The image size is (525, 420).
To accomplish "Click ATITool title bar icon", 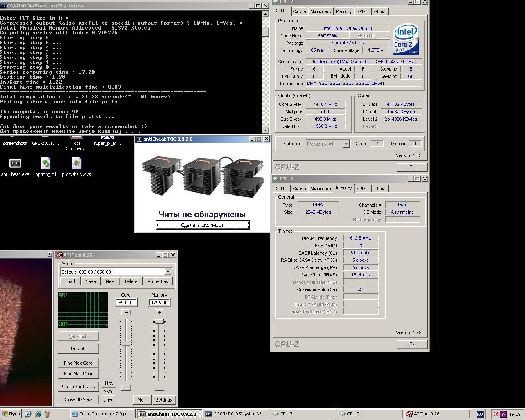I will coord(59,255).
